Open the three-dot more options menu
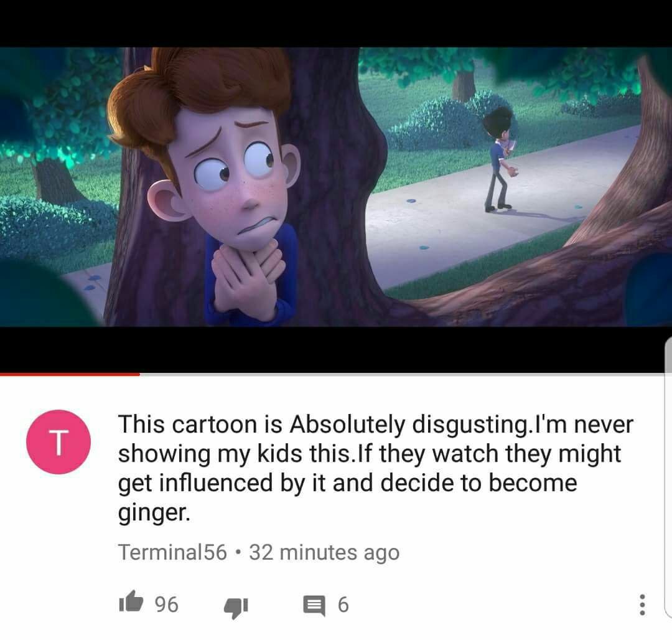Viewport: 672px width, 640px height. (642, 605)
